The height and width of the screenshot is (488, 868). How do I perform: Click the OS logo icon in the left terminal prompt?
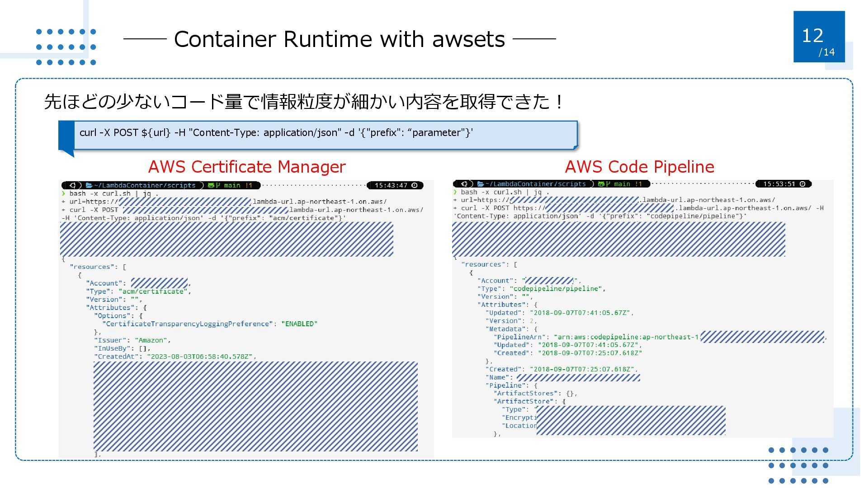[x=72, y=185]
